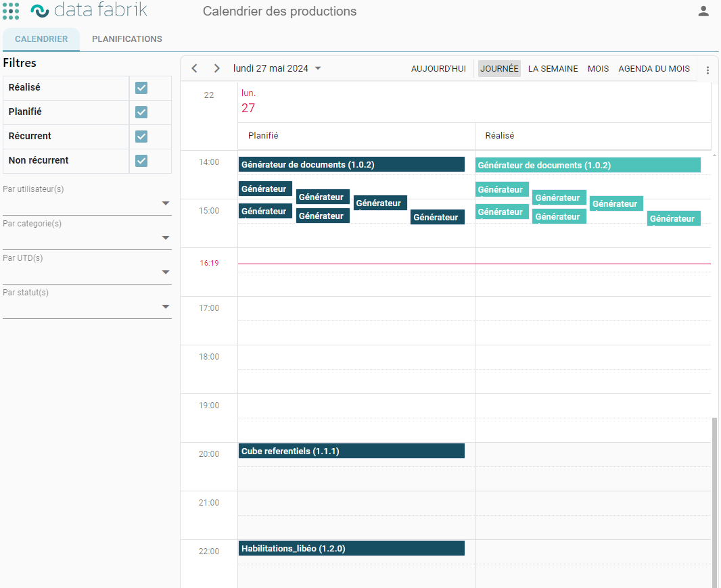Click the 20:00 time label
The image size is (721, 588).
(209, 454)
